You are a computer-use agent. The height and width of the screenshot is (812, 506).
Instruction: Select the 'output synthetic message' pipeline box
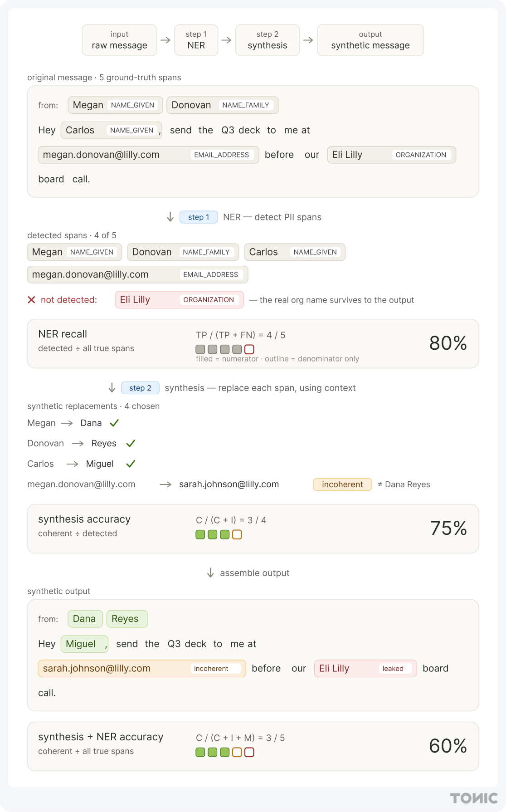pos(370,40)
